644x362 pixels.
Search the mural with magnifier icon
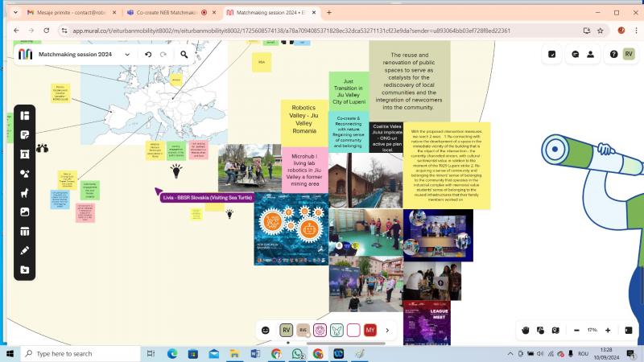(184, 54)
